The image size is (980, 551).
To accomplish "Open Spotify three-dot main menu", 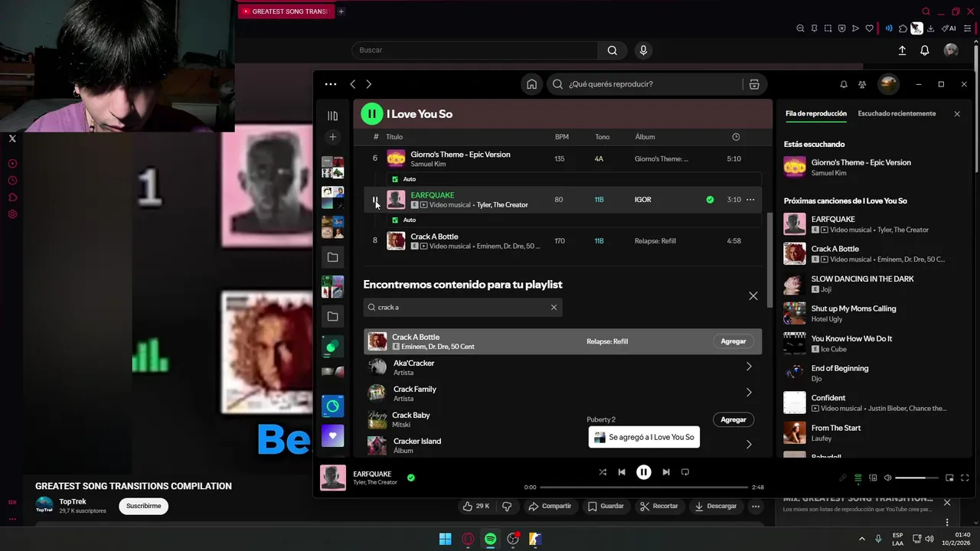I will [x=331, y=84].
